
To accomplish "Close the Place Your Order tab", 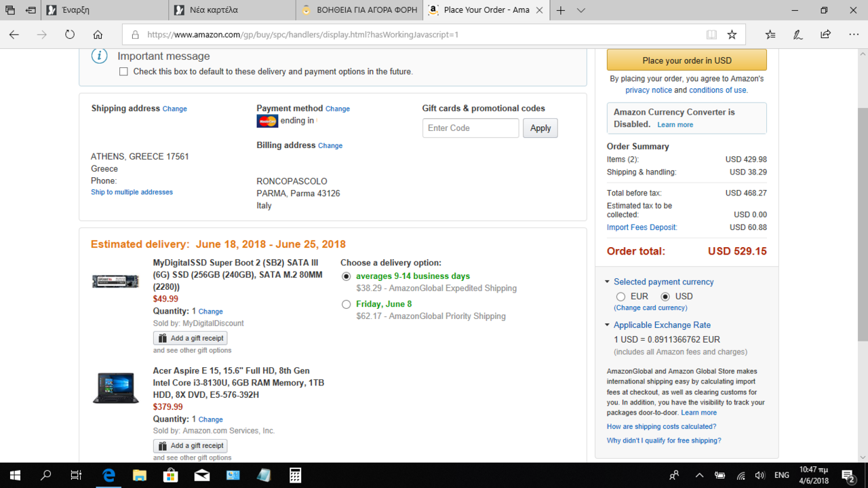I will (x=539, y=10).
